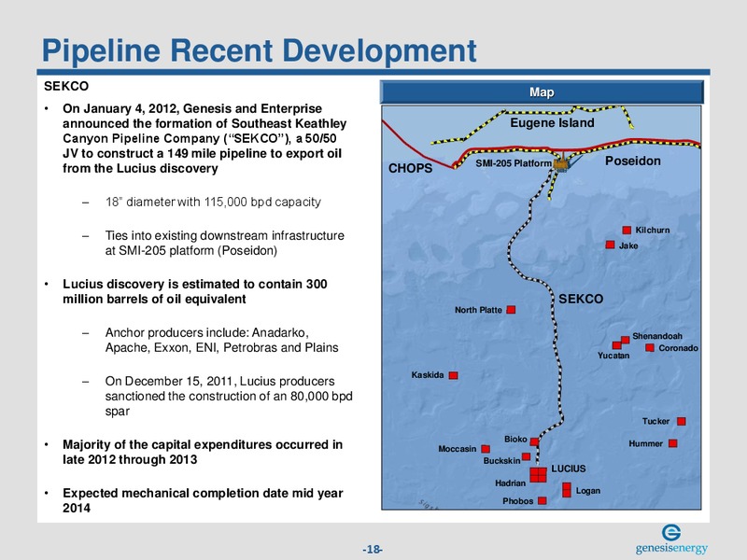Click the "Expected mechanical completion date" bullet
Viewport: 747px width, 560px height.
pos(203,500)
